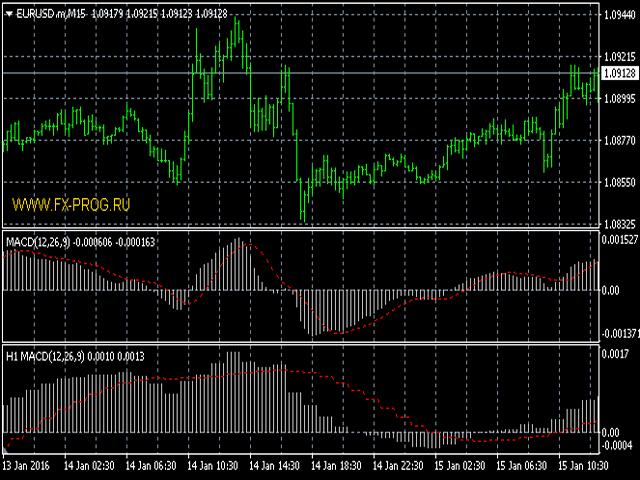This screenshot has width=640, height=480.
Task: Click the 15 Jan 10:30 time label
Action: (x=582, y=467)
